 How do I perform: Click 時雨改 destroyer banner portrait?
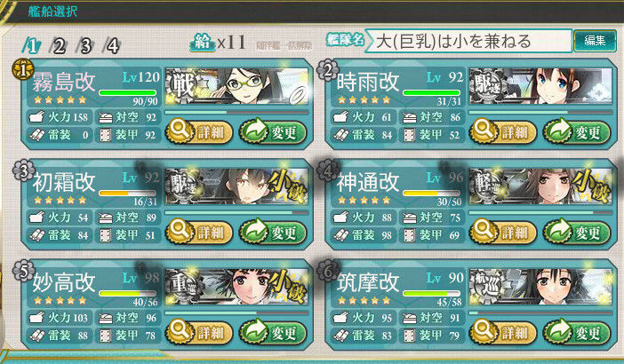540,86
